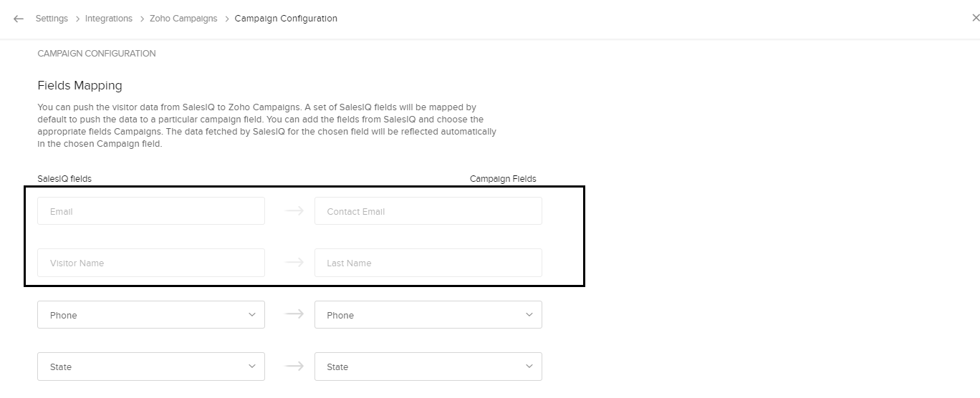980x398 pixels.
Task: Close the Campaign Configuration panel
Action: pos(974,19)
